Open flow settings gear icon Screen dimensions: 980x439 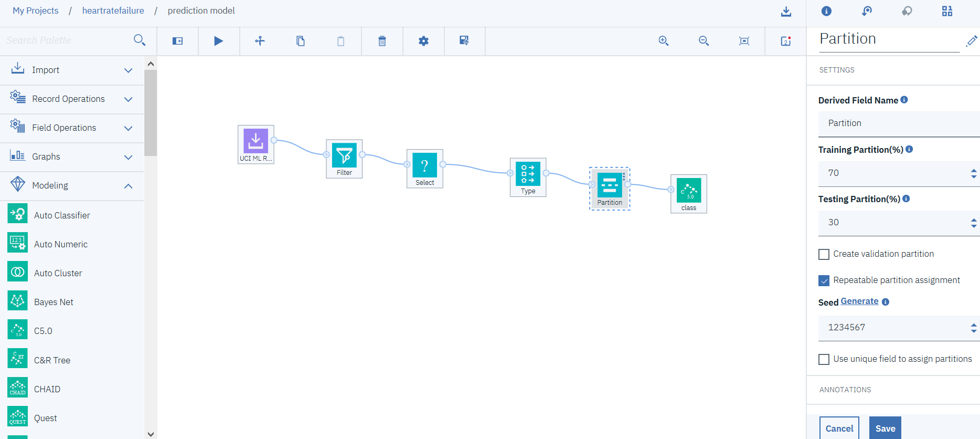[x=423, y=41]
